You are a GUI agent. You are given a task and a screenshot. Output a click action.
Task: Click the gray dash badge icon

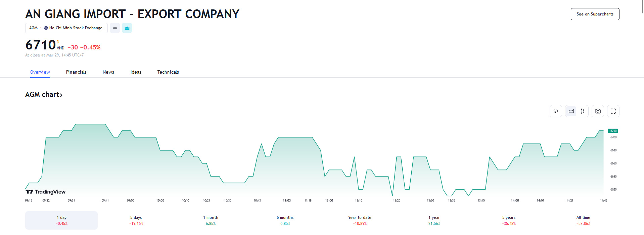pyautogui.click(x=115, y=28)
